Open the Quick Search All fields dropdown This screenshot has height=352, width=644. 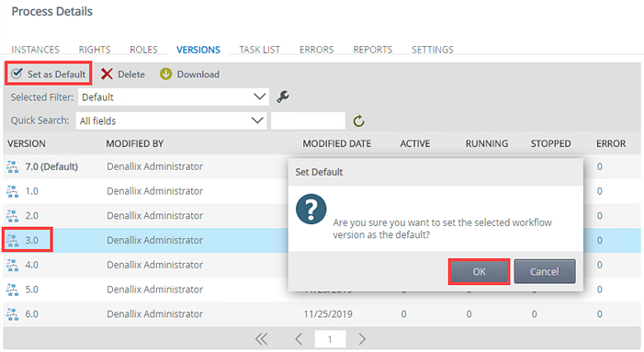[171, 120]
